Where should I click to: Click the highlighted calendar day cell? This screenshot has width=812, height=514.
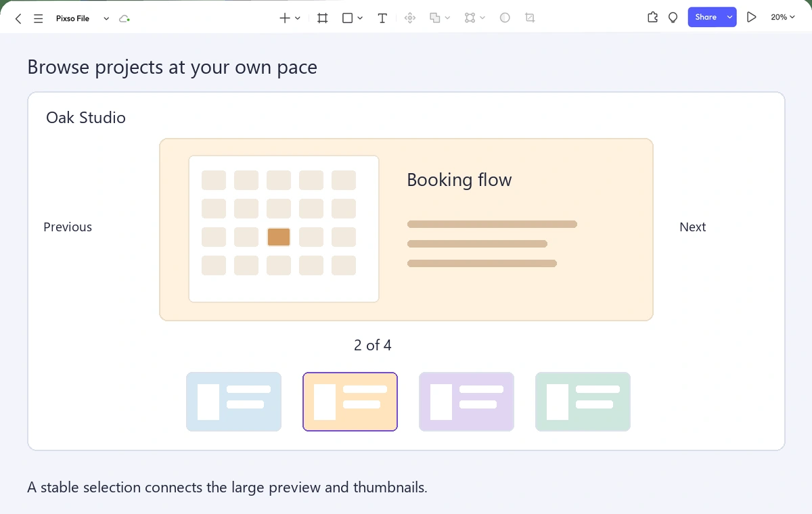pyautogui.click(x=279, y=237)
